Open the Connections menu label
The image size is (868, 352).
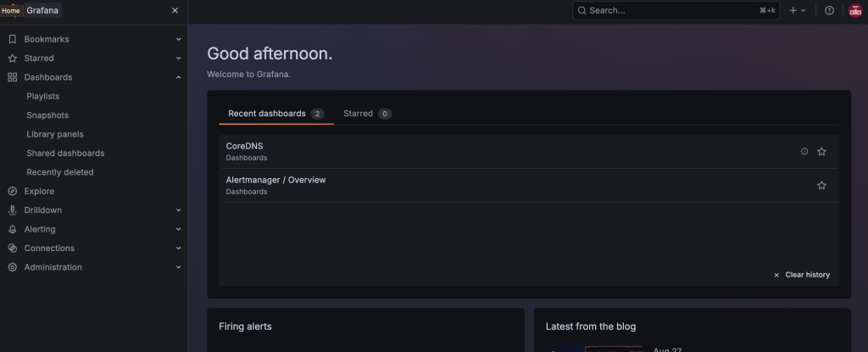(49, 248)
